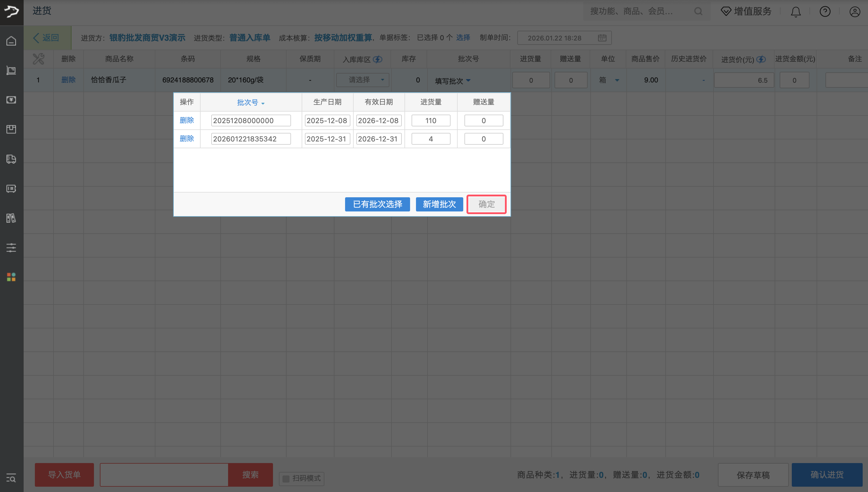This screenshot has width=868, height=492.
Task: Open the 箱 unit dropdown
Action: pyautogui.click(x=617, y=80)
